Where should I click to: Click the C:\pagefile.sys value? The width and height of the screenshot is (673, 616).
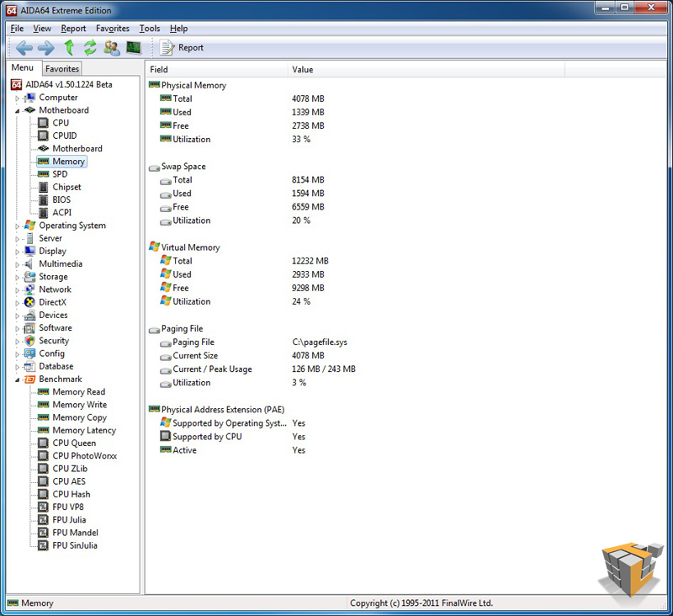pos(320,343)
